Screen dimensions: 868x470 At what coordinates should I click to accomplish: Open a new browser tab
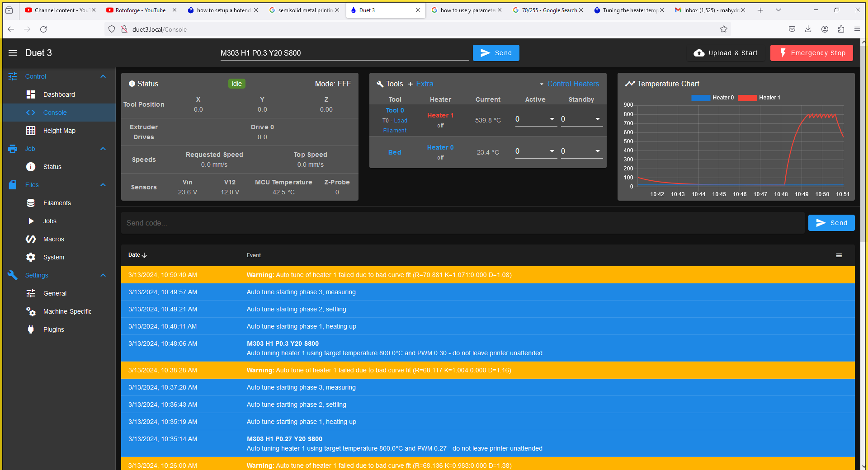pos(760,10)
